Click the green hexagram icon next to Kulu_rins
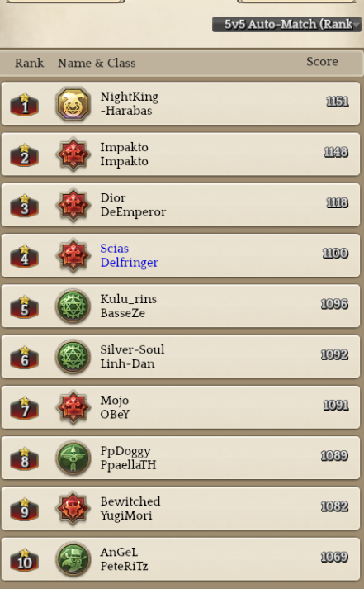 (73, 306)
